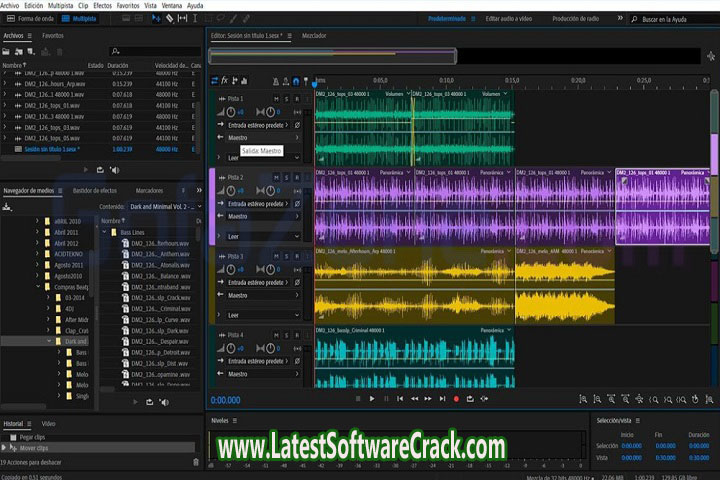This screenshot has width=720, height=480.
Task: Adjust Pista 2 pan knob
Action: pos(270,191)
